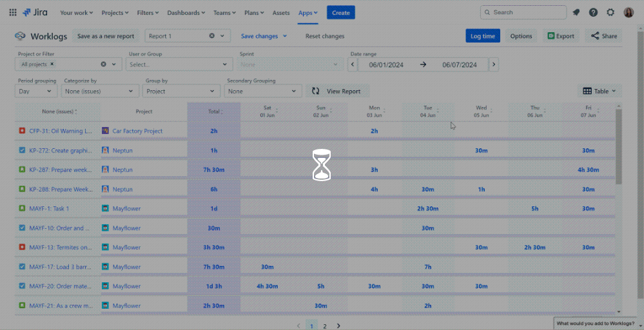Open issue KP-288: Prepare Week

(61, 189)
